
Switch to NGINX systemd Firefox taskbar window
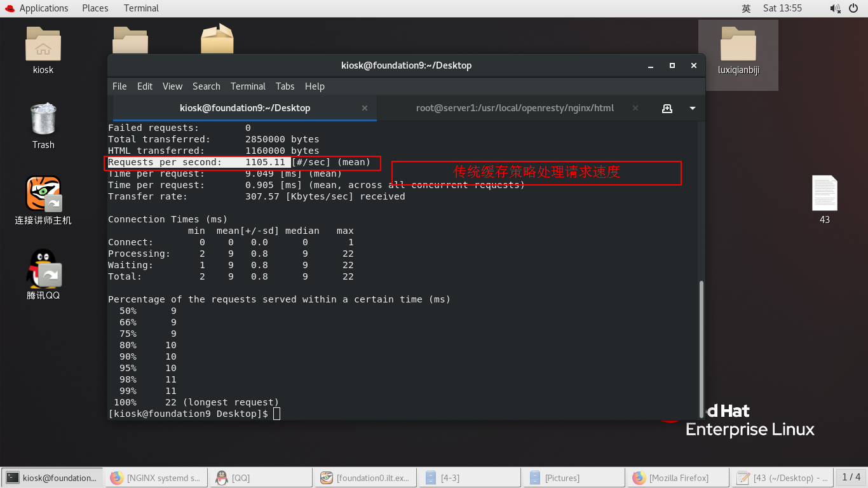156,478
